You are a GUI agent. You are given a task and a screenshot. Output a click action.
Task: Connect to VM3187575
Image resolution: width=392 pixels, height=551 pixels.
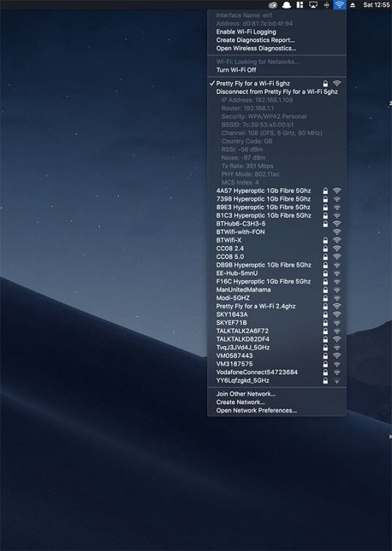277,364
